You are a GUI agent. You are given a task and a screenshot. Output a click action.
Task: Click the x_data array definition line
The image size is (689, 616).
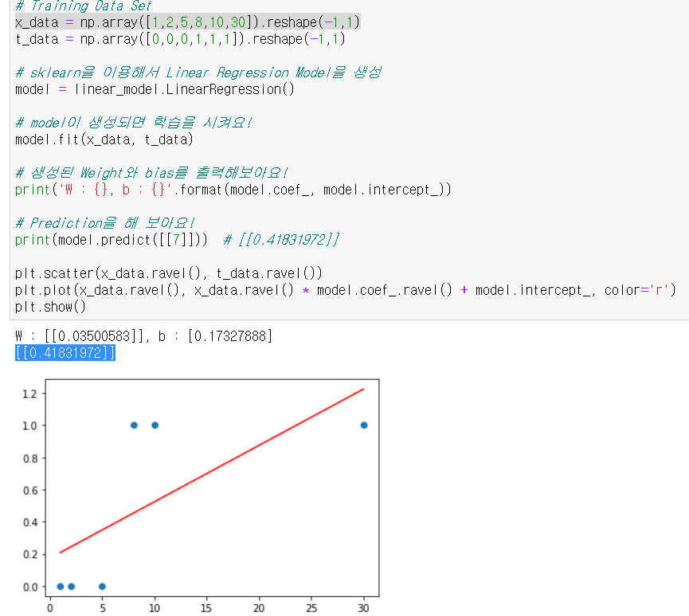click(188, 22)
